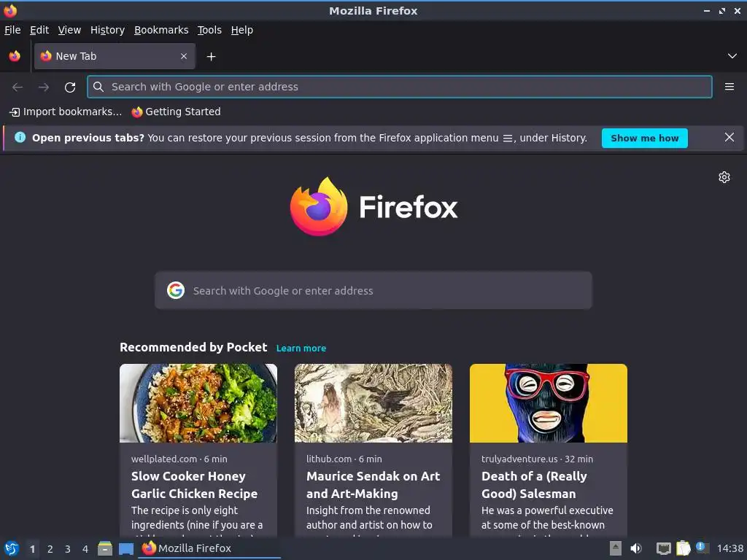The height and width of the screenshot is (560, 747).
Task: Open Maurice Sendak on Art title
Action: click(x=373, y=485)
